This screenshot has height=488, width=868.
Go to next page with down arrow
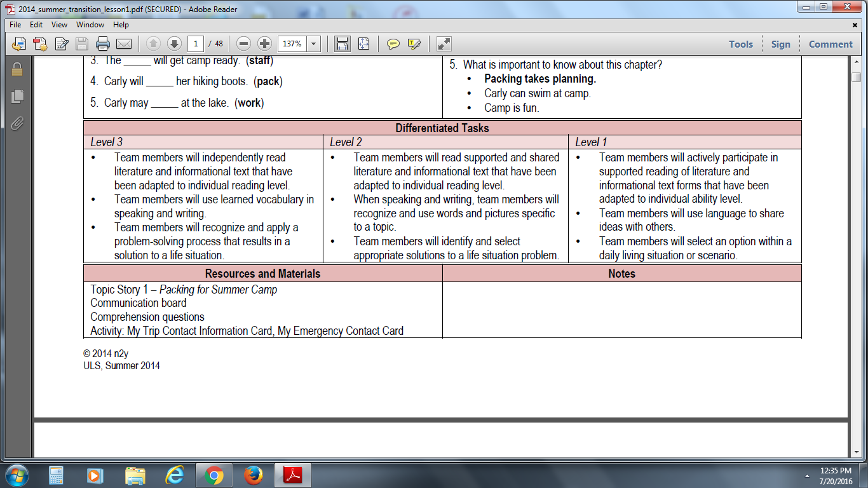coord(174,44)
